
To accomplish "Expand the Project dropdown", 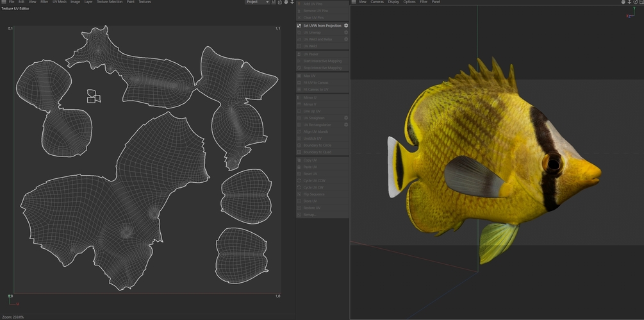I will point(257,2).
